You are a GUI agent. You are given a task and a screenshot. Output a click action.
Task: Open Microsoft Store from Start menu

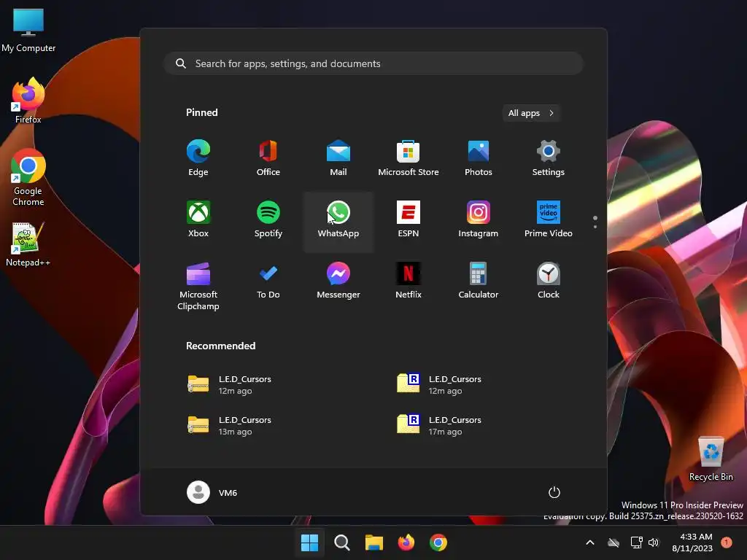409,158
